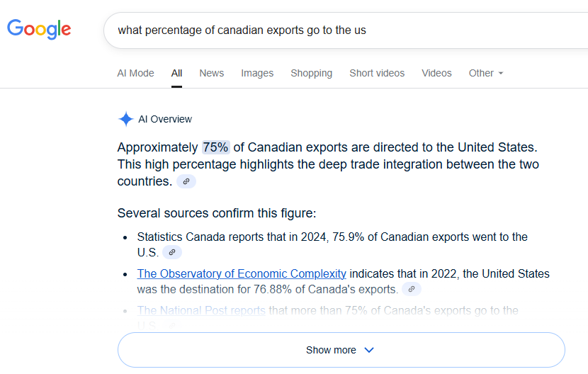The image size is (588, 374).
Task: Switch to Images results
Action: click(257, 73)
